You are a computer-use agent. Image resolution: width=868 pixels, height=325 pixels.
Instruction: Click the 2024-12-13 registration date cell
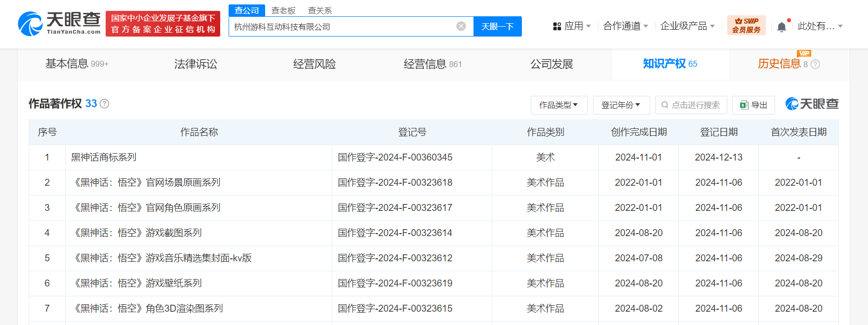coord(719,158)
